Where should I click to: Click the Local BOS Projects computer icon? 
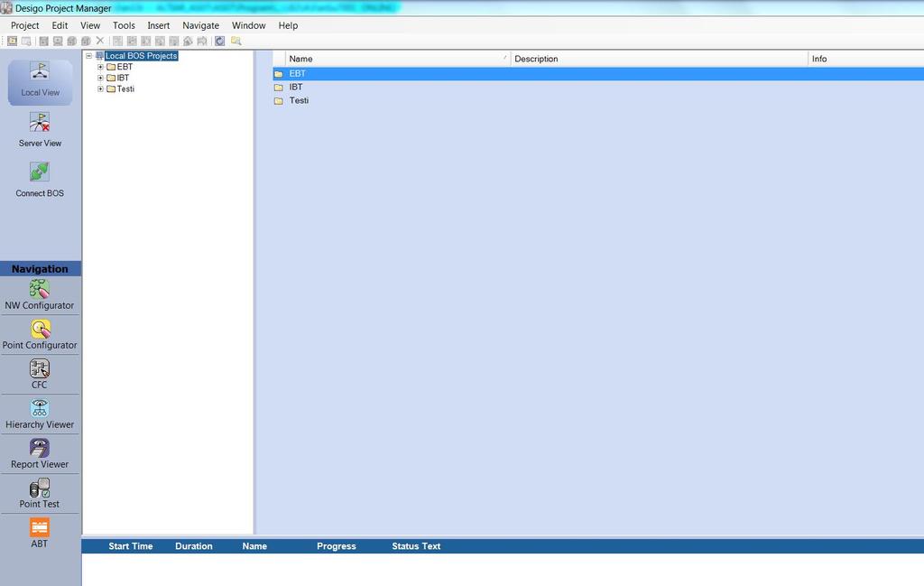click(x=99, y=55)
